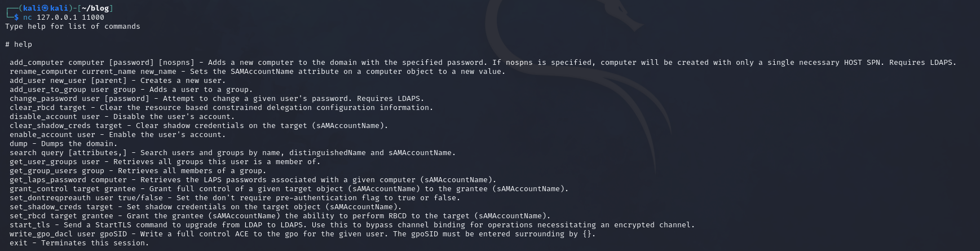Click the nc 127.0.0.1 11000 command
This screenshot has width=980, height=251.
pyautogui.click(x=64, y=17)
